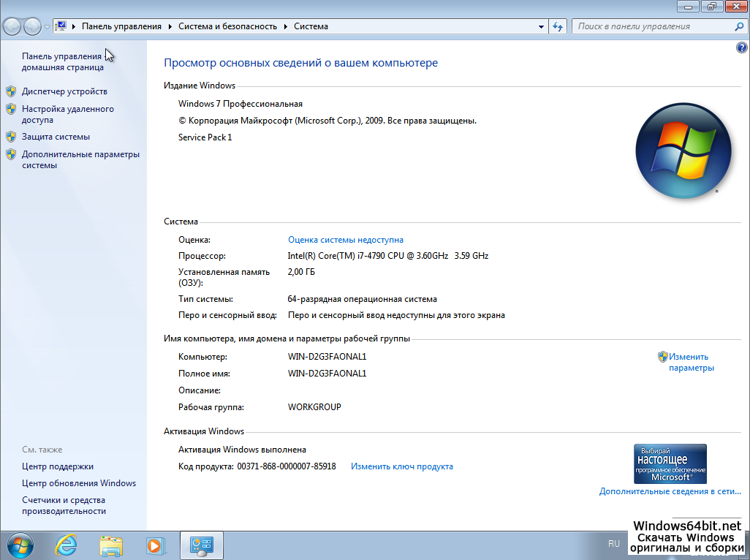
Task: Select the Control Panel taskbar button
Action: click(201, 545)
